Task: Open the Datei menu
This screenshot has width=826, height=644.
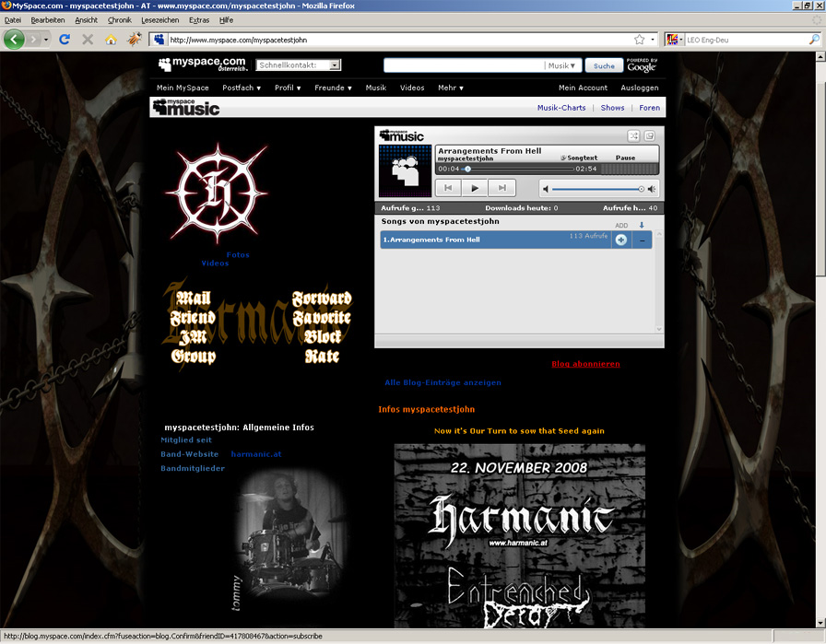Action: pos(13,20)
